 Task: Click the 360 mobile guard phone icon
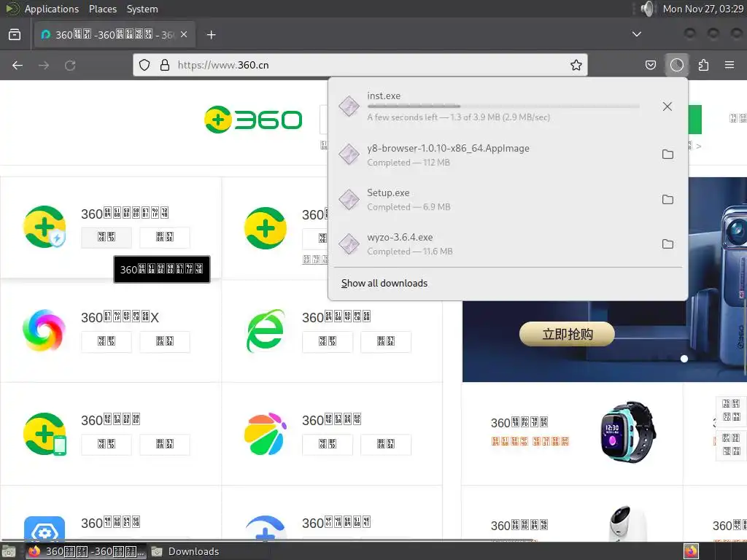pyautogui.click(x=44, y=434)
